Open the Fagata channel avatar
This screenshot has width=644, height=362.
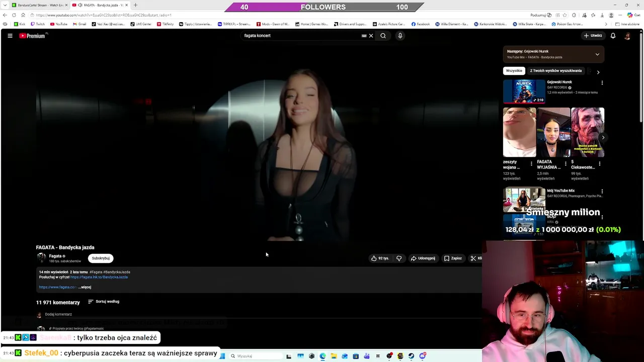pyautogui.click(x=41, y=258)
